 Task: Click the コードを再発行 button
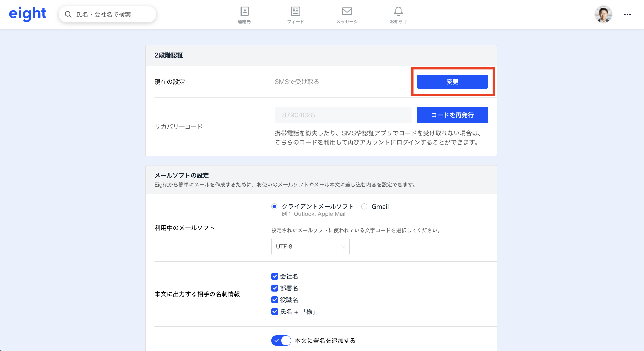tap(452, 115)
